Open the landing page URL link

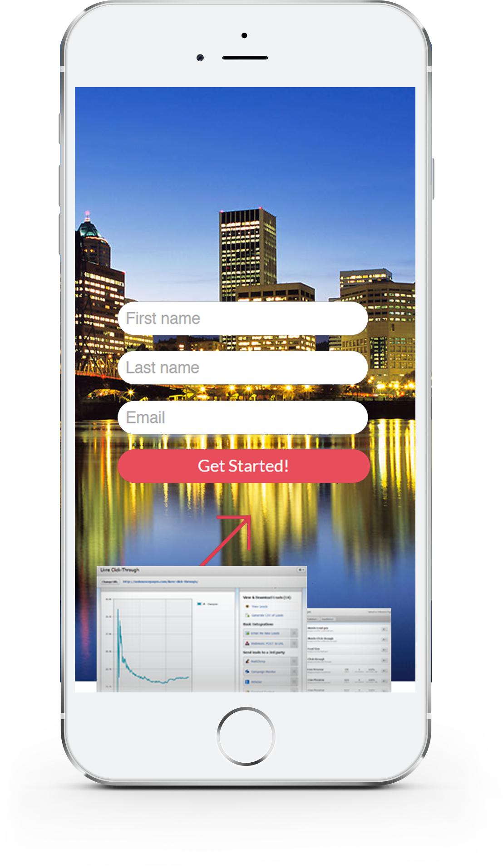pyautogui.click(x=160, y=582)
